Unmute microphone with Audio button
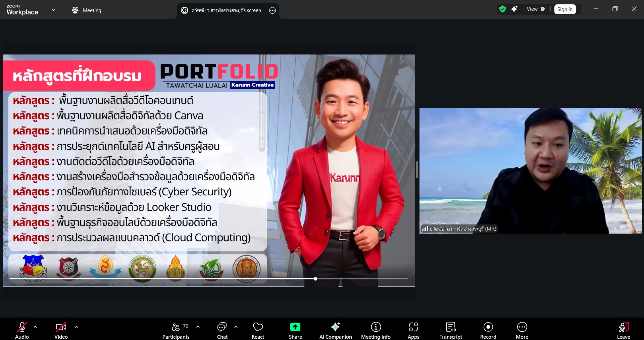This screenshot has width=644, height=340. point(22,330)
